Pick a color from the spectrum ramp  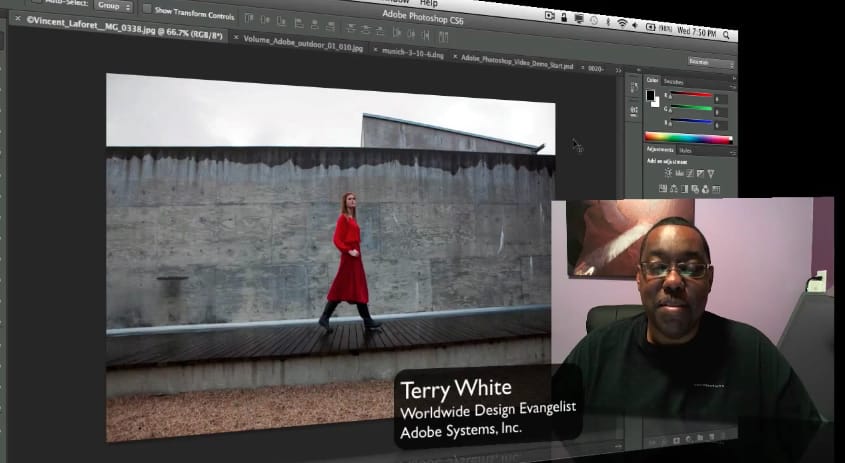click(688, 137)
